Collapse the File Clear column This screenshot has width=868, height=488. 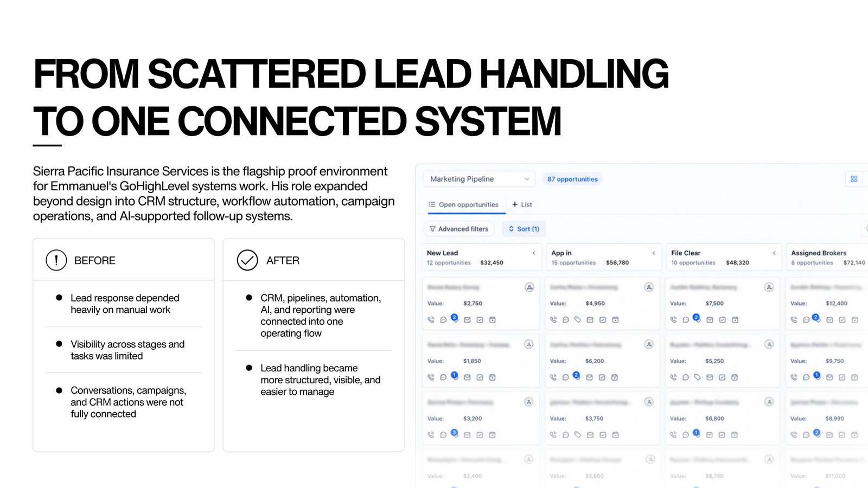pos(774,253)
